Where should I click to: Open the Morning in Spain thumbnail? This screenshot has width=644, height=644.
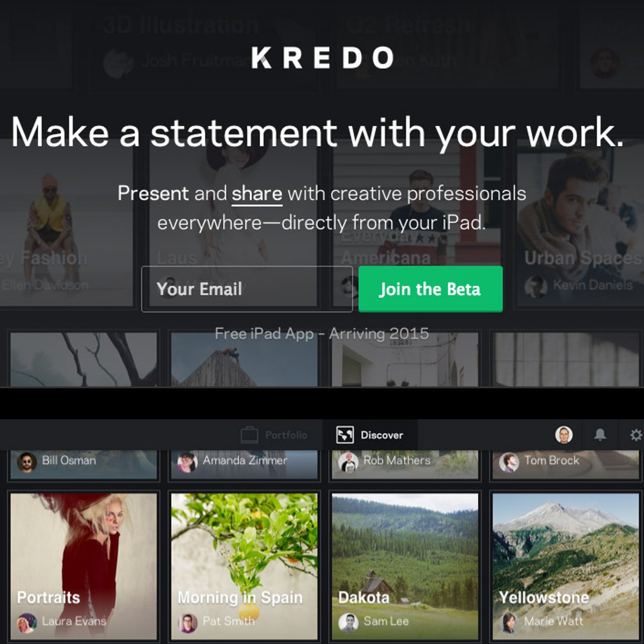244,566
